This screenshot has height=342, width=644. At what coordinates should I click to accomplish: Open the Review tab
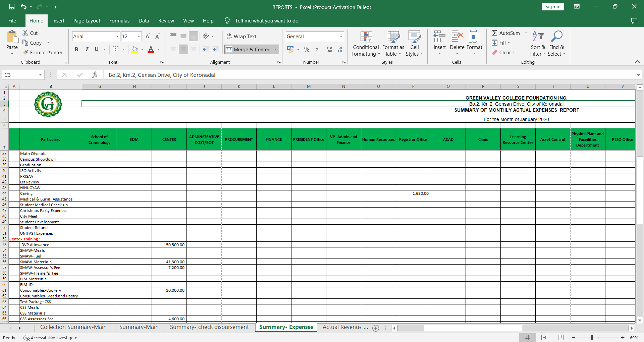point(166,20)
